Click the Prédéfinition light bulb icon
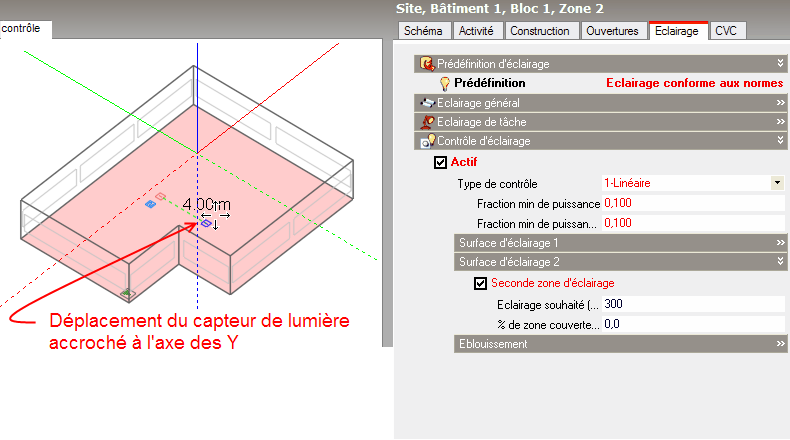 [x=445, y=84]
